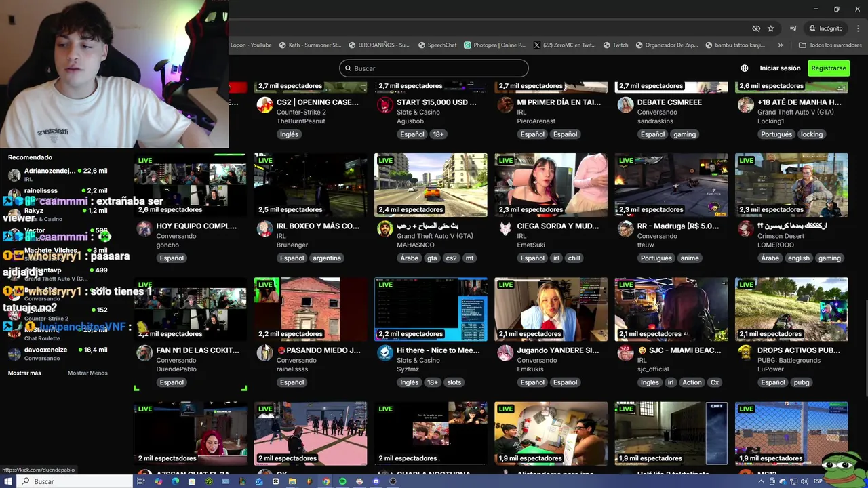Open EmetSuki channel avatar

click(505, 228)
